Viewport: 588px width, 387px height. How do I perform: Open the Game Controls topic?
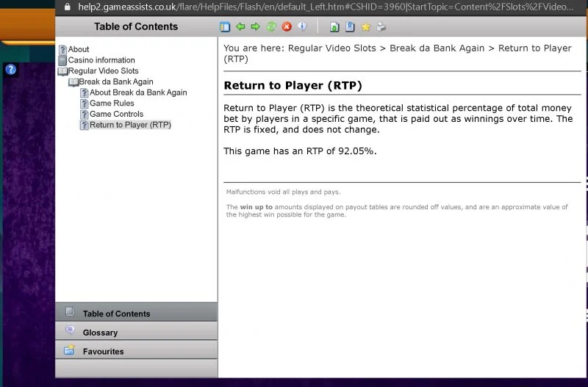tap(116, 114)
